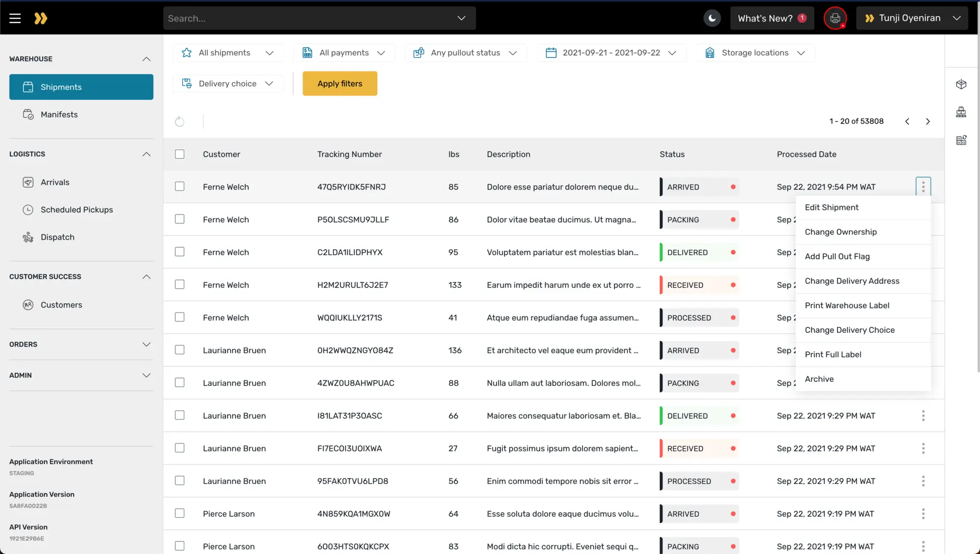
Task: Open row actions for I81LAT31P30ASC
Action: [x=923, y=416]
